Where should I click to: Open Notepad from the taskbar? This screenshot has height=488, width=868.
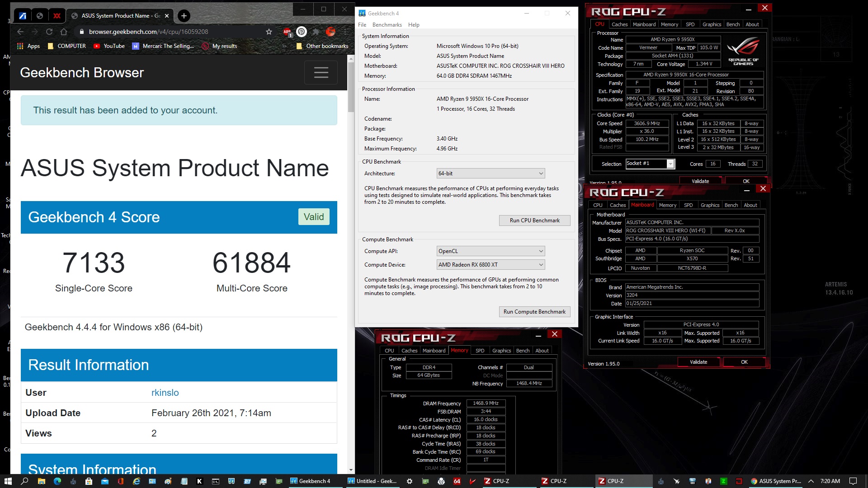coord(184,481)
